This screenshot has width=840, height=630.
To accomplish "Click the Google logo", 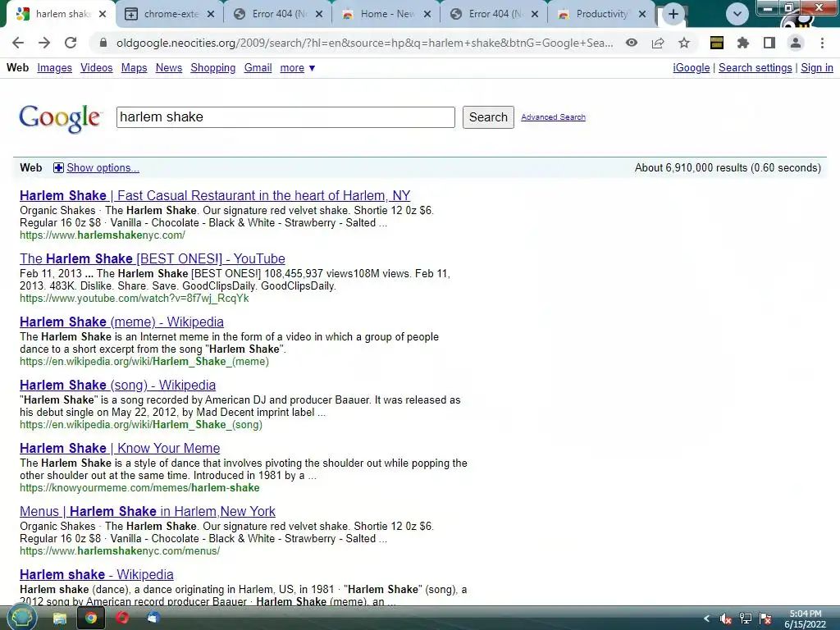I will (60, 118).
